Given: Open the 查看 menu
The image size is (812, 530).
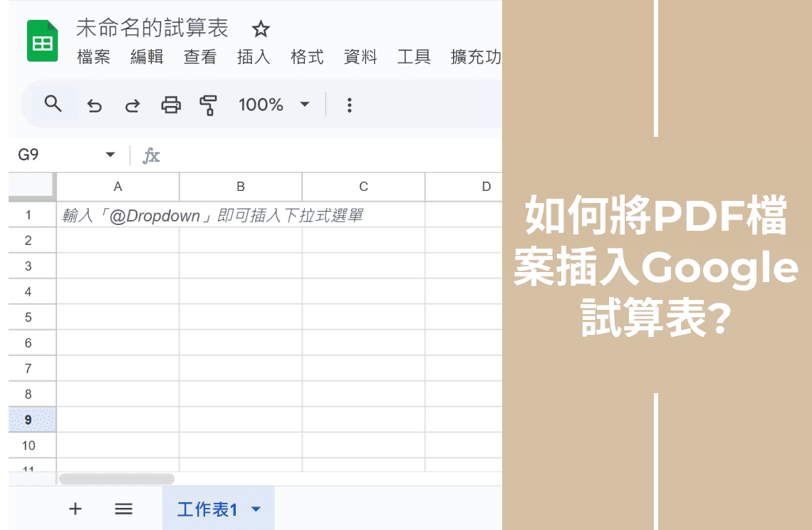Looking at the screenshot, I should (x=200, y=57).
